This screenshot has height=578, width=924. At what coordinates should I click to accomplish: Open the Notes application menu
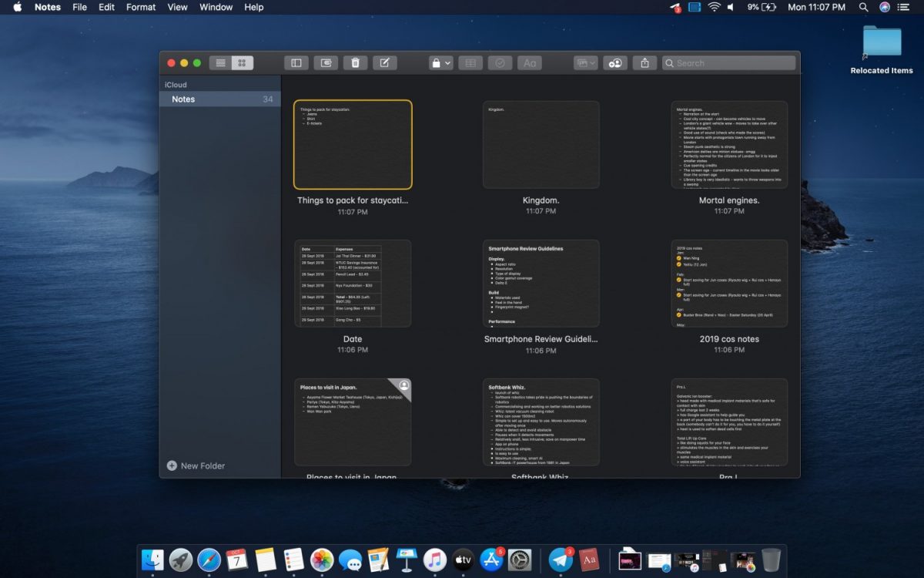point(48,7)
